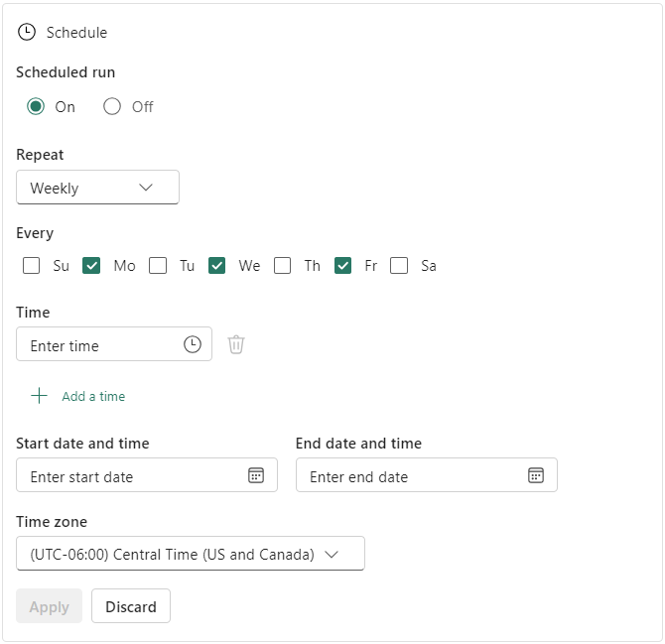This screenshot has height=644, width=665.
Task: Turn scheduled run On
Action: [x=36, y=107]
